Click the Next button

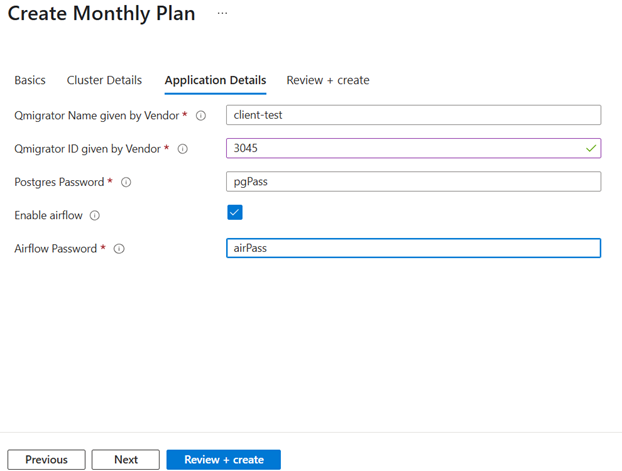[x=125, y=460]
